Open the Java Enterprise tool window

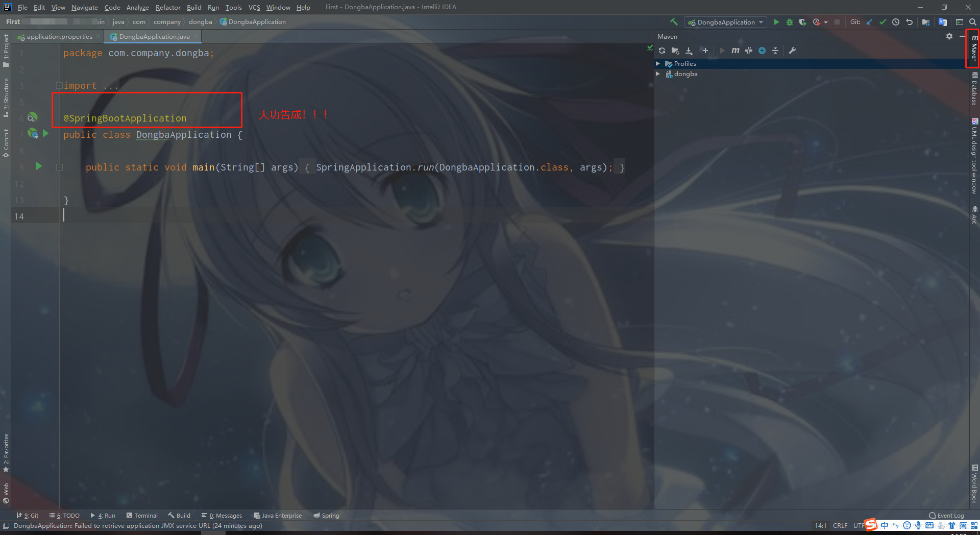[x=278, y=516]
